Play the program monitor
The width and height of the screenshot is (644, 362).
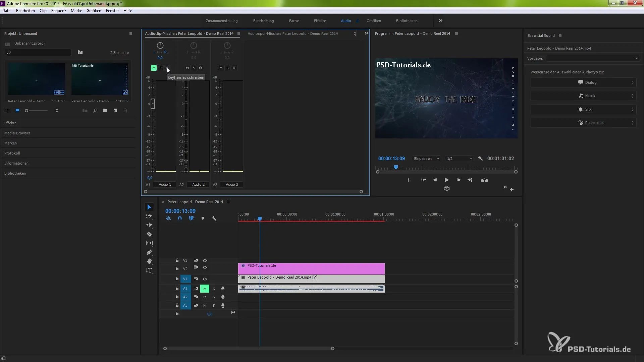(446, 180)
